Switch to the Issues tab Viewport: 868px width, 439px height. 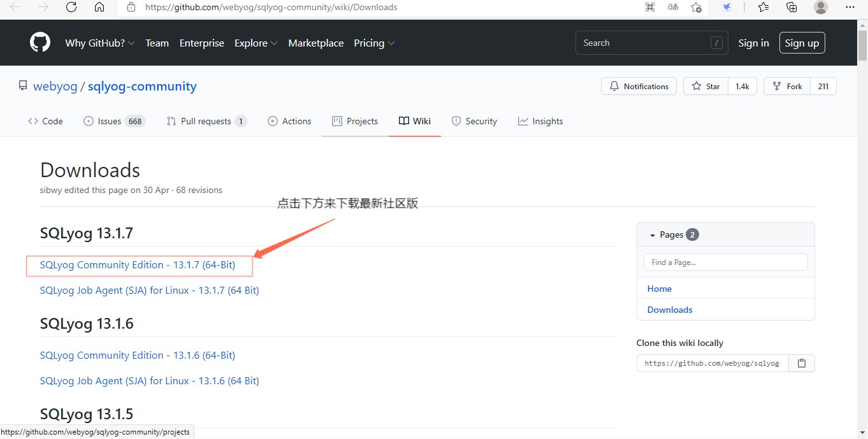tap(115, 121)
